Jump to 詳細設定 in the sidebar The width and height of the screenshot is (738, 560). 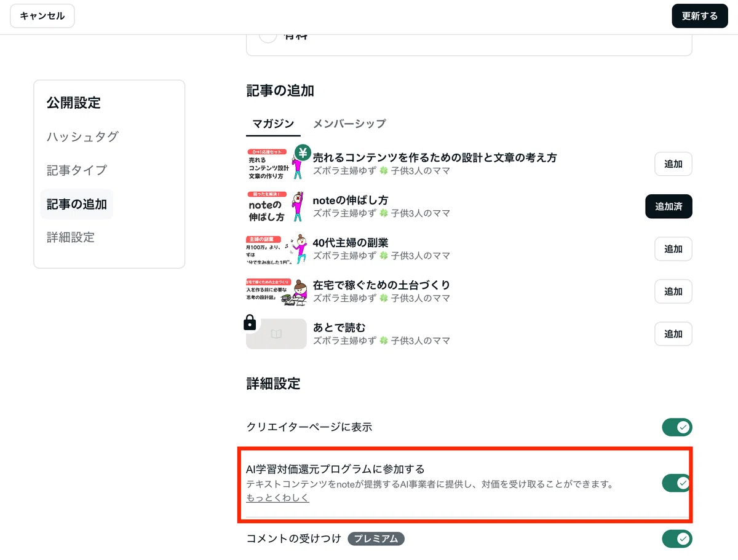point(71,237)
